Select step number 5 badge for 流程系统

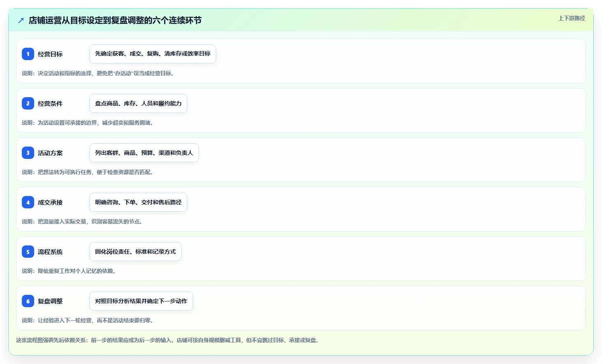point(28,252)
